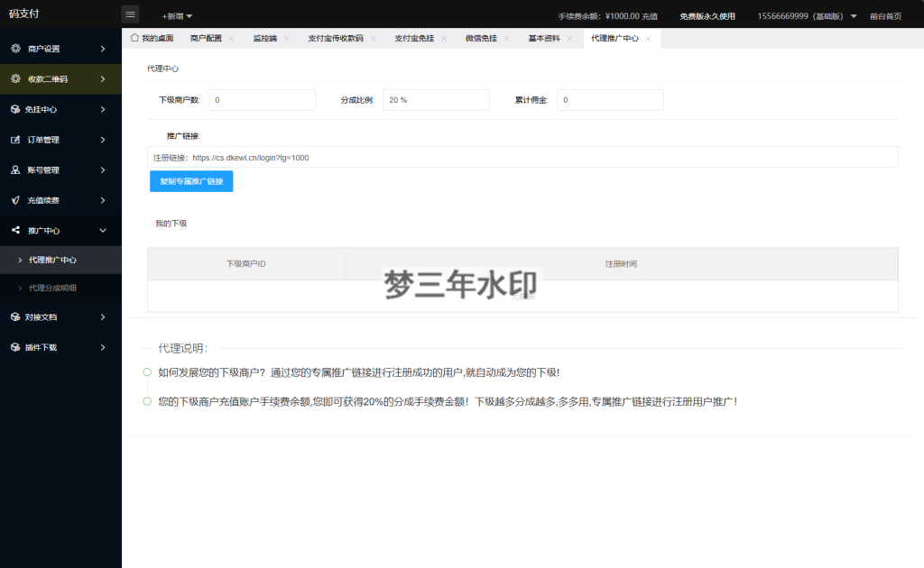Expand the 订单管理 menu chevron
924x568 pixels.
(103, 140)
